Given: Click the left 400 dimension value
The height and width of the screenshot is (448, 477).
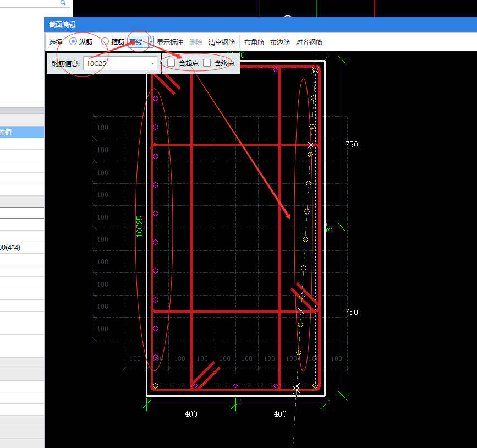Looking at the screenshot, I should click(x=191, y=414).
